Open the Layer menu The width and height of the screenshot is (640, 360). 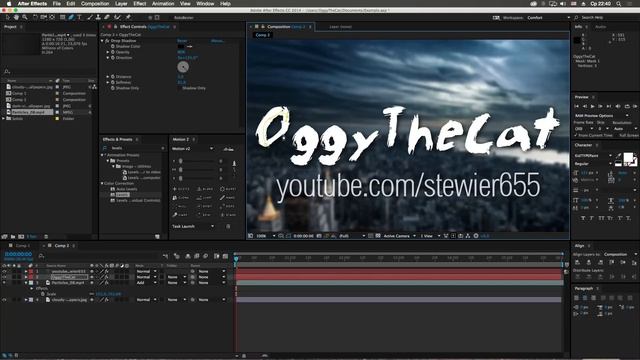pos(121,4)
